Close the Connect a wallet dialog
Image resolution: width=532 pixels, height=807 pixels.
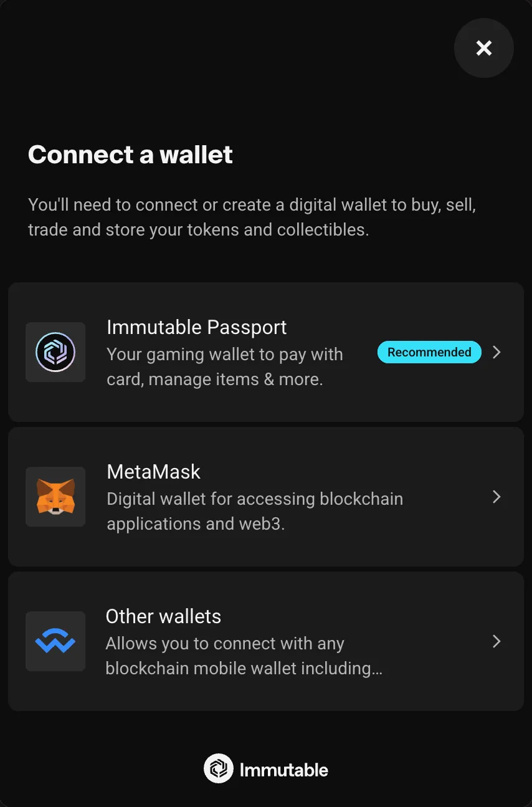(x=484, y=48)
